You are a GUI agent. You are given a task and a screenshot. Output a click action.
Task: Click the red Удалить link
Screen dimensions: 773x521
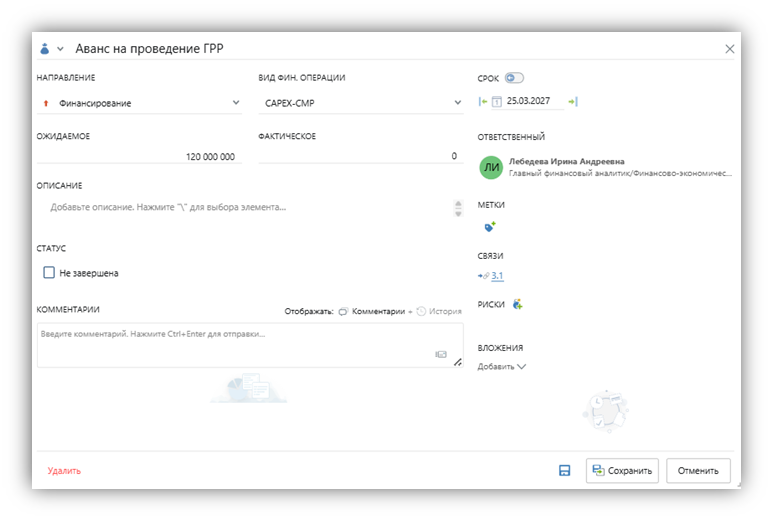(x=64, y=471)
